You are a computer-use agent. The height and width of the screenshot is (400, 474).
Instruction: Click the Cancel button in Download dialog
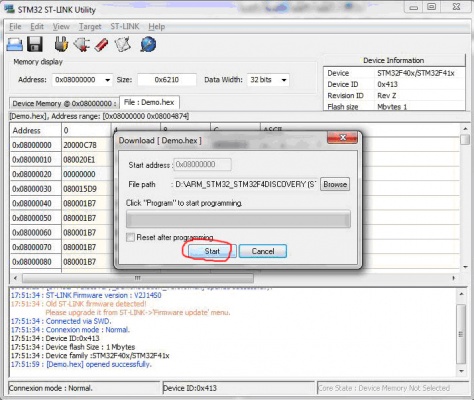point(263,251)
